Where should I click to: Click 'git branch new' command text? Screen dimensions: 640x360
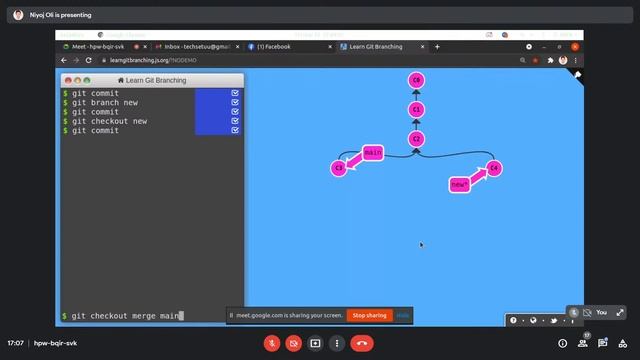point(105,102)
